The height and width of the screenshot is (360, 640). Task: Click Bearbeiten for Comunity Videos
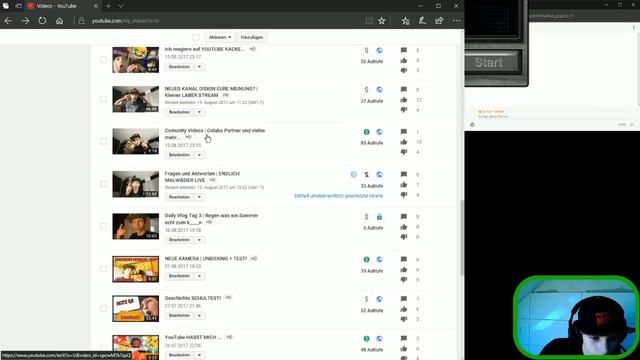point(180,155)
